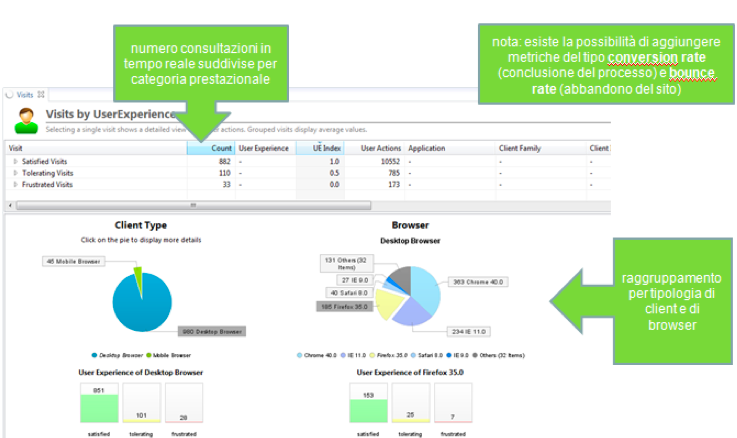Click the count value 882
Screen dimensions: 737x438
(225, 161)
